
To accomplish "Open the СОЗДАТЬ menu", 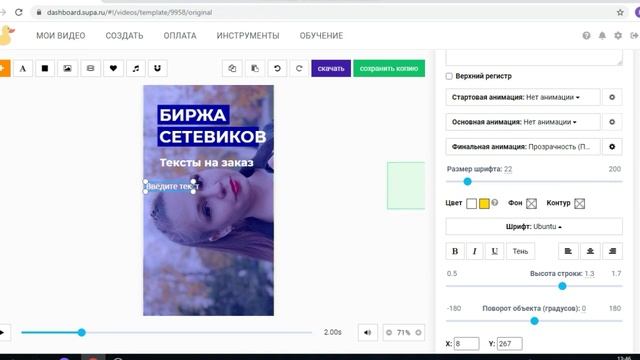I will [124, 36].
